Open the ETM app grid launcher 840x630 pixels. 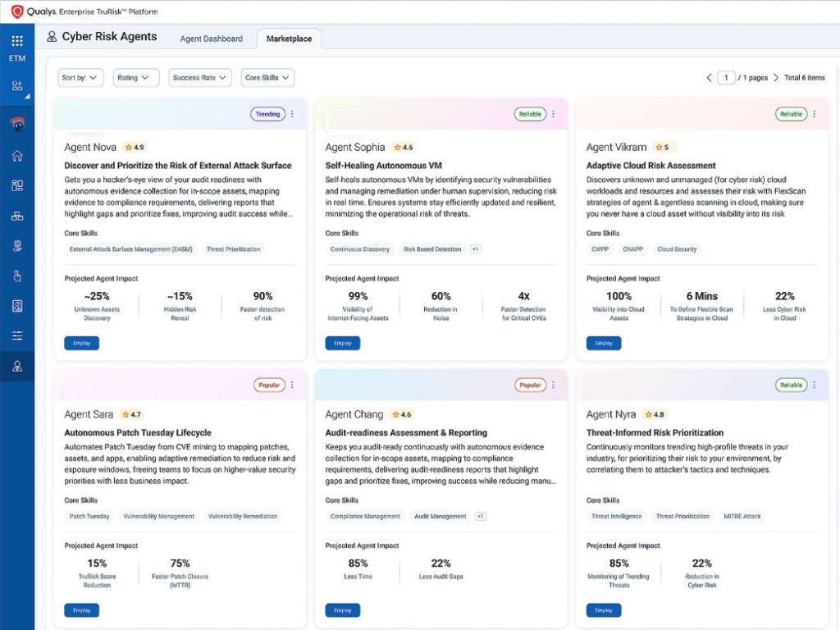(x=17, y=41)
